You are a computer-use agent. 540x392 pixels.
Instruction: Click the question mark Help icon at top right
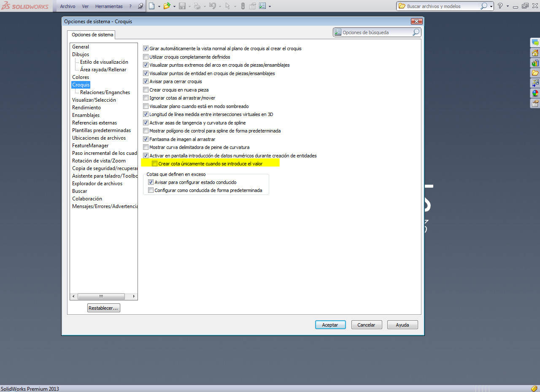[x=500, y=6]
